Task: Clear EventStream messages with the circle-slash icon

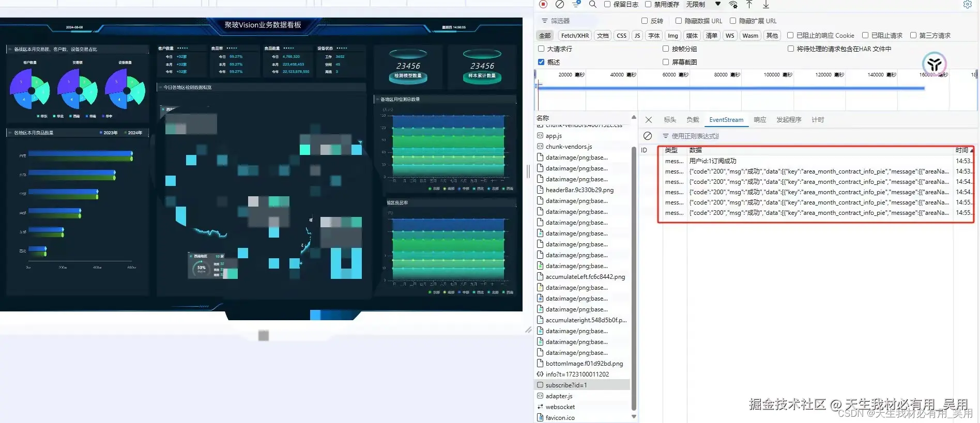Action: pos(648,136)
